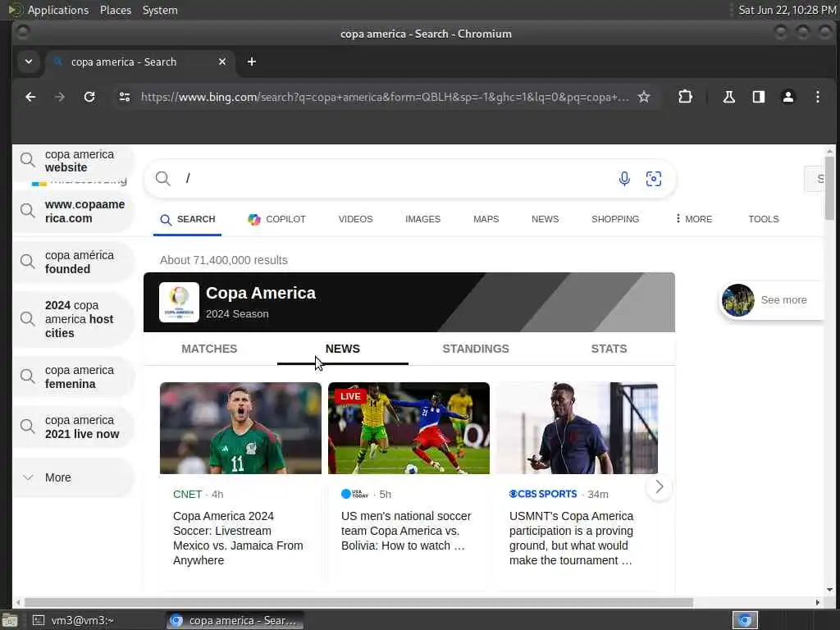Open the Places menu
The height and width of the screenshot is (630, 840).
[115, 10]
